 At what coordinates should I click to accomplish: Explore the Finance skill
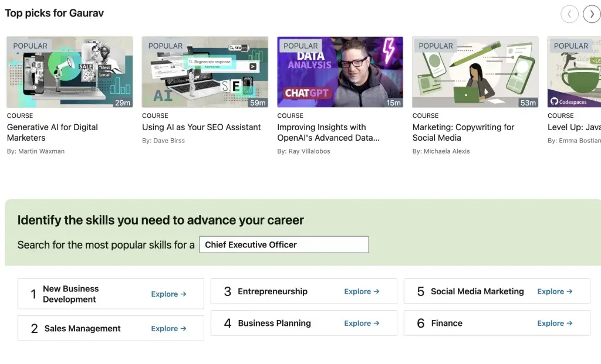pos(555,323)
